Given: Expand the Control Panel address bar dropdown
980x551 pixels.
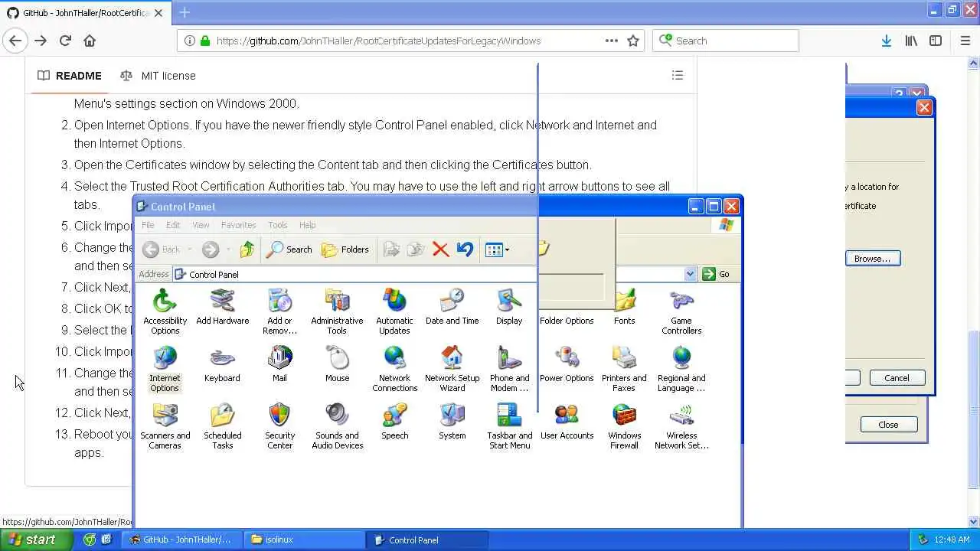Looking at the screenshot, I should tap(690, 274).
